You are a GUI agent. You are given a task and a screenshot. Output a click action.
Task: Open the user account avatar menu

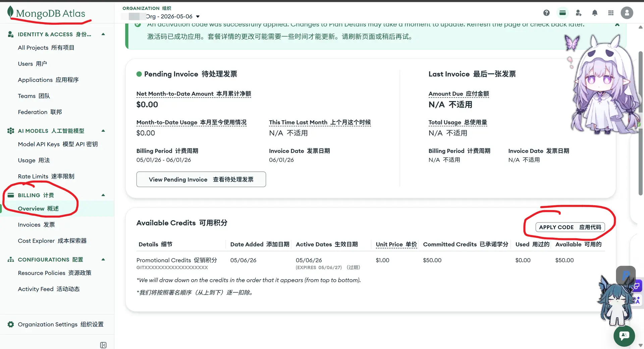pyautogui.click(x=627, y=13)
